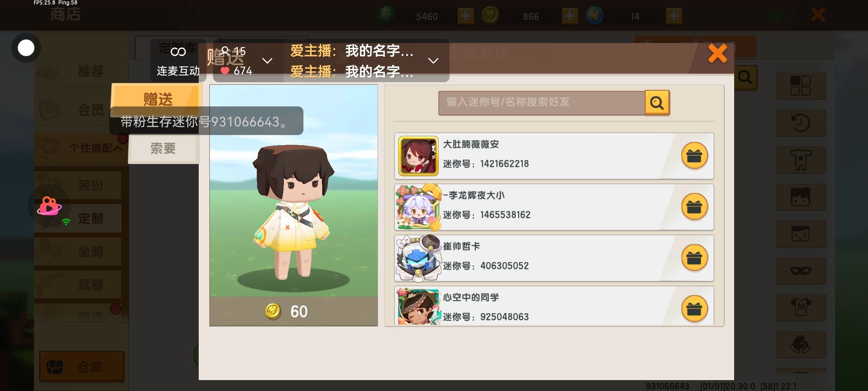The height and width of the screenshot is (391, 868).
Task: Send gift to 大肚腩薇薇安
Action: (694, 156)
